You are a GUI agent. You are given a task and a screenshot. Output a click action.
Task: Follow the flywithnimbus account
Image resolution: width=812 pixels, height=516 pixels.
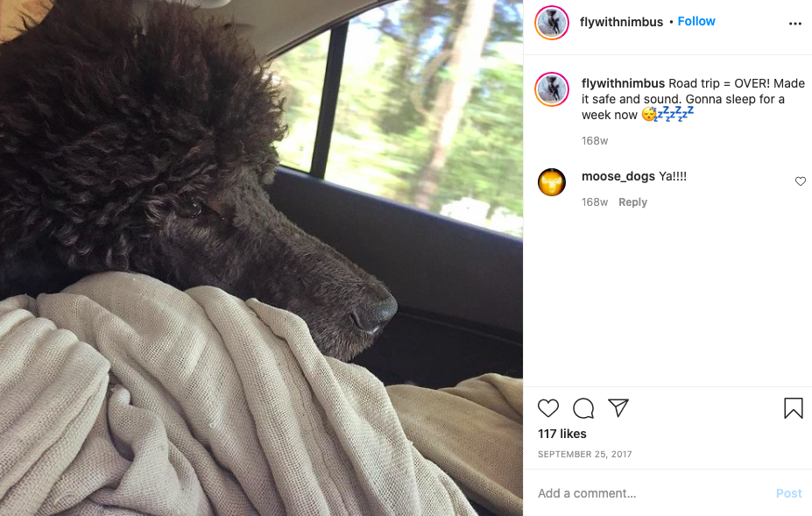tap(696, 21)
